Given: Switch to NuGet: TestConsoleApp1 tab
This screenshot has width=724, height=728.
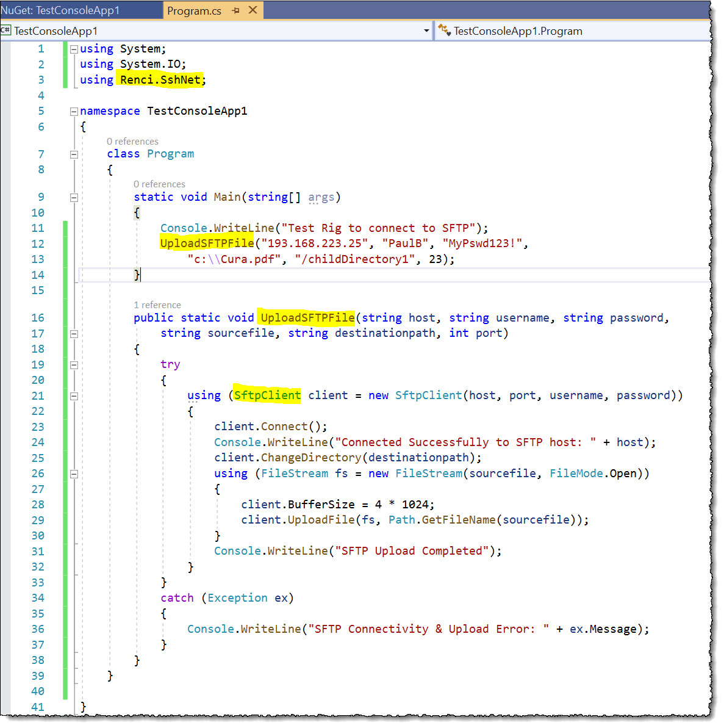Looking at the screenshot, I should coord(60,10).
